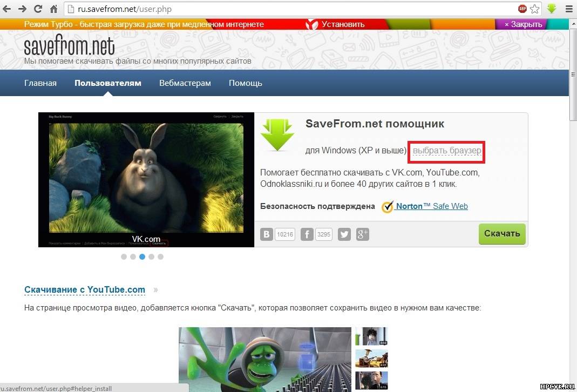
Task: Expand the выбрать браузер browser selector
Action: pyautogui.click(x=447, y=151)
